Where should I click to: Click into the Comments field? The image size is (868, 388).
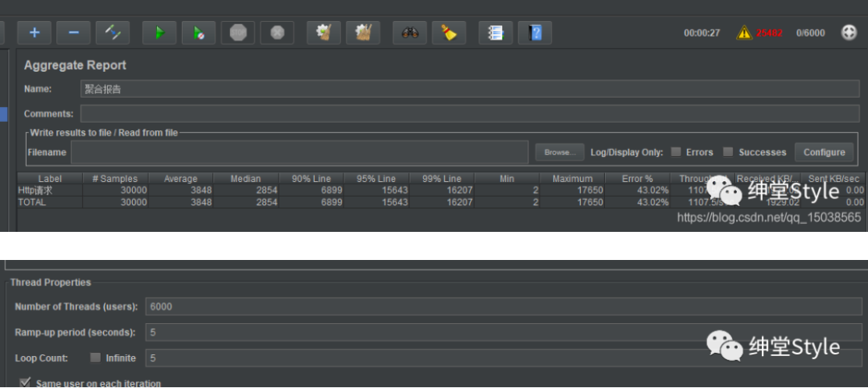pyautogui.click(x=469, y=113)
